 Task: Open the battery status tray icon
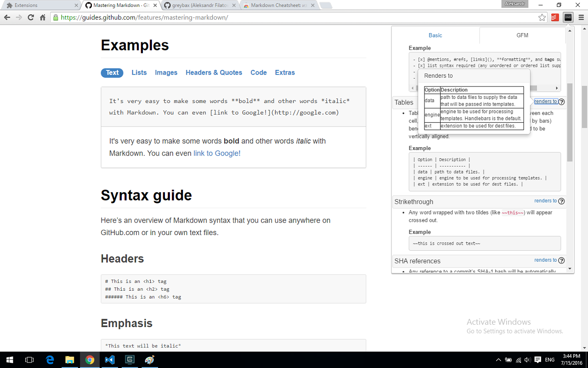point(509,360)
